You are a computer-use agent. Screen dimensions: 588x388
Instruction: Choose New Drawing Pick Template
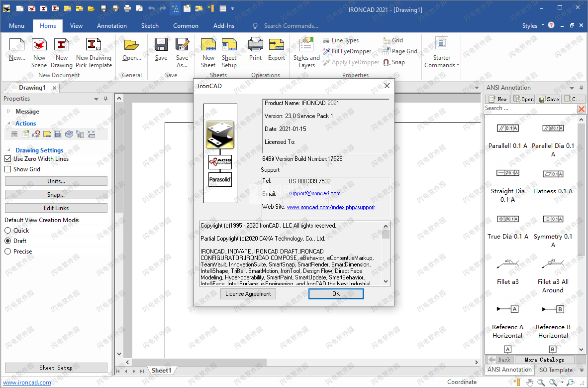pyautogui.click(x=94, y=53)
